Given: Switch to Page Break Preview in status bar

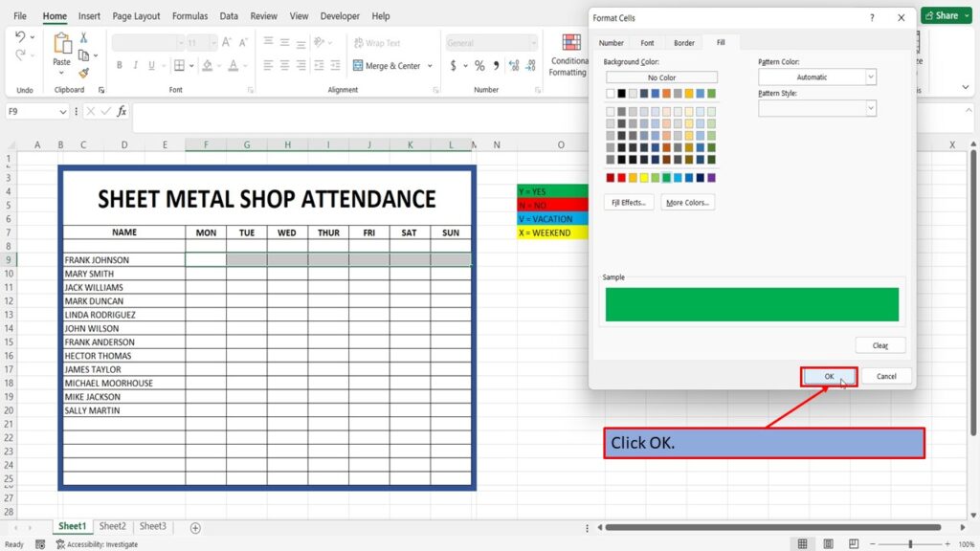Looking at the screenshot, I should [853, 543].
